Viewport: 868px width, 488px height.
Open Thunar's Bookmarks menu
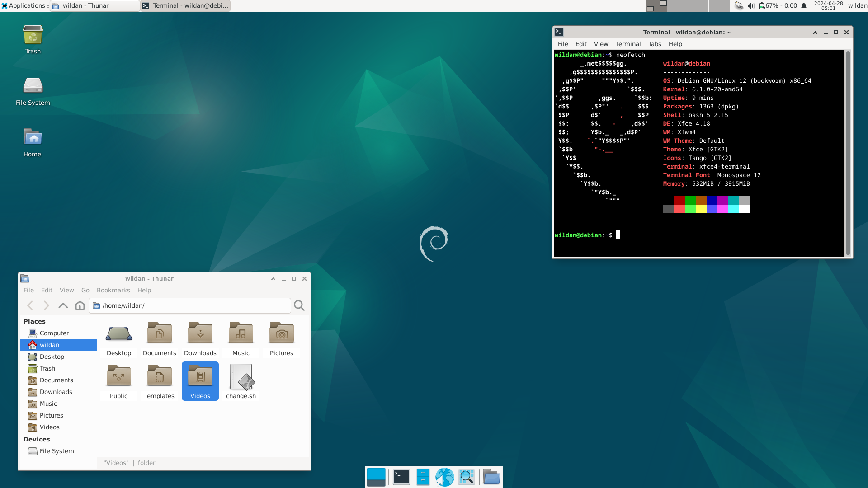click(x=113, y=290)
